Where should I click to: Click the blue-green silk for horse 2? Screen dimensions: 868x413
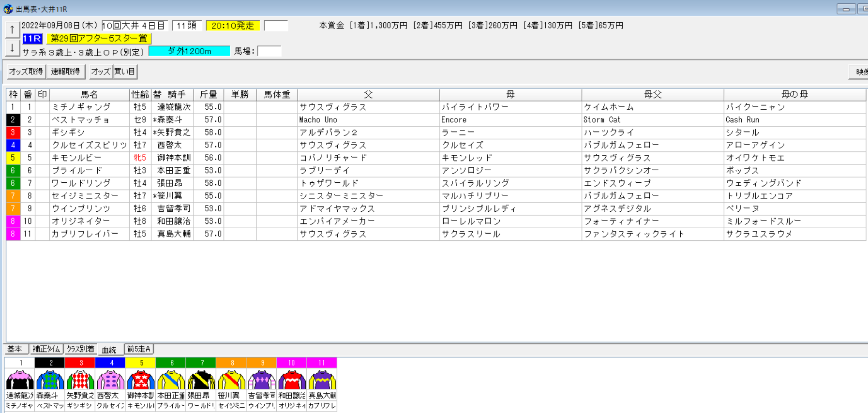50,380
